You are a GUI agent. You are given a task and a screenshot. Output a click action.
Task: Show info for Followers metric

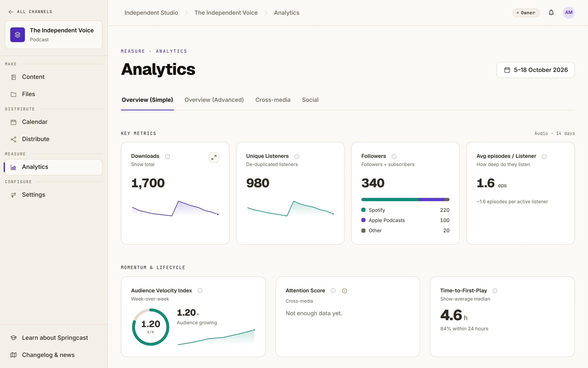394,156
